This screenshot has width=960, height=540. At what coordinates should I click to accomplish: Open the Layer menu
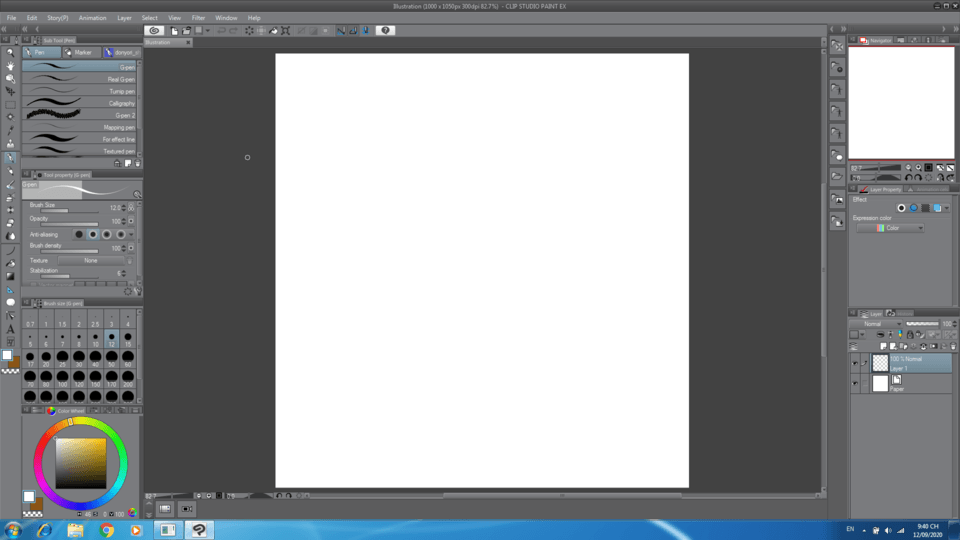click(124, 18)
